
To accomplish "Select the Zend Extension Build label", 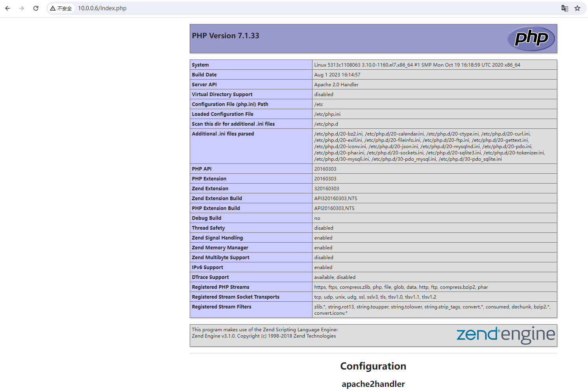I will [217, 199].
